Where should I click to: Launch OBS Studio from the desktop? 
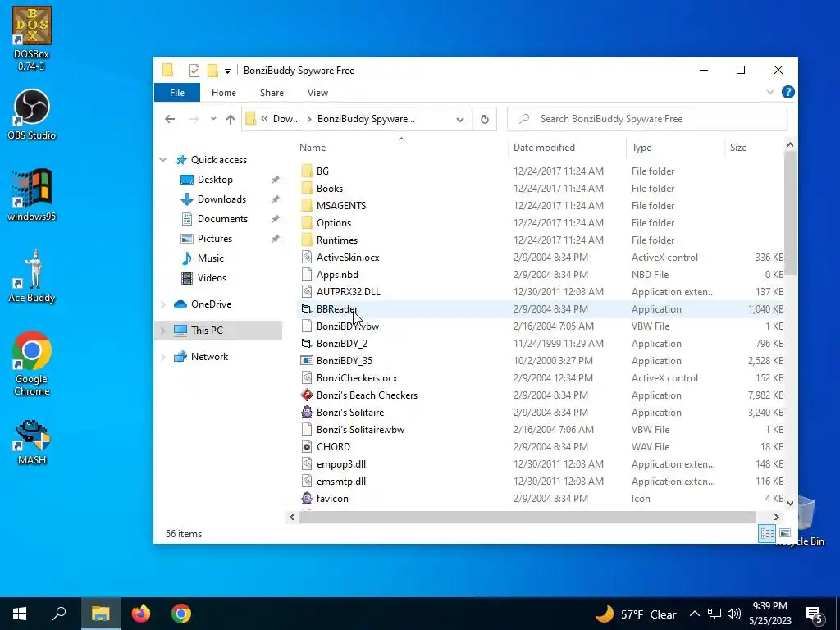tap(32, 115)
